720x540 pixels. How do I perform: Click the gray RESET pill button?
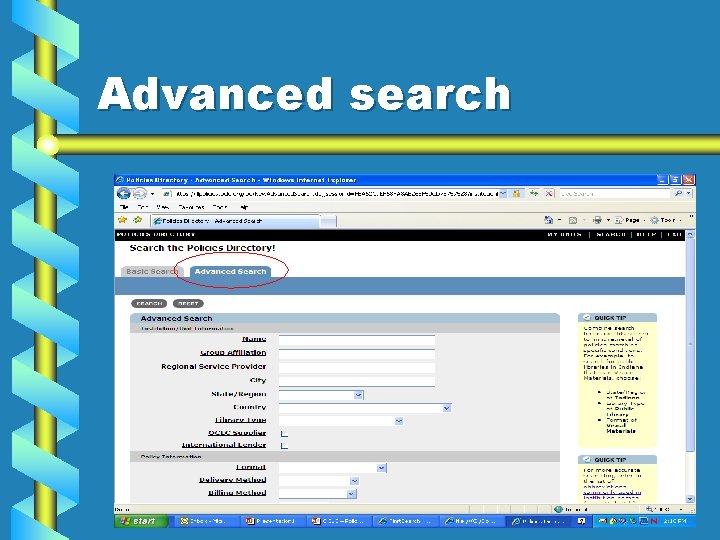click(188, 304)
